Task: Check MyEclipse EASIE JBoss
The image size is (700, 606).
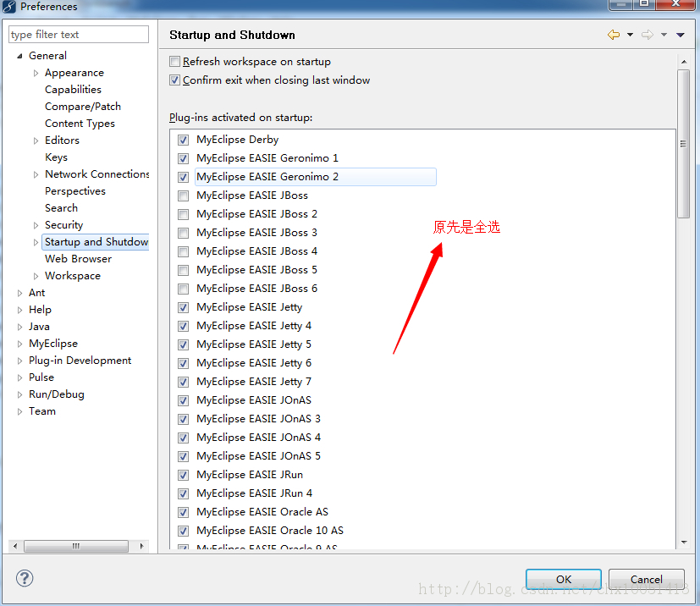Action: pyautogui.click(x=183, y=196)
